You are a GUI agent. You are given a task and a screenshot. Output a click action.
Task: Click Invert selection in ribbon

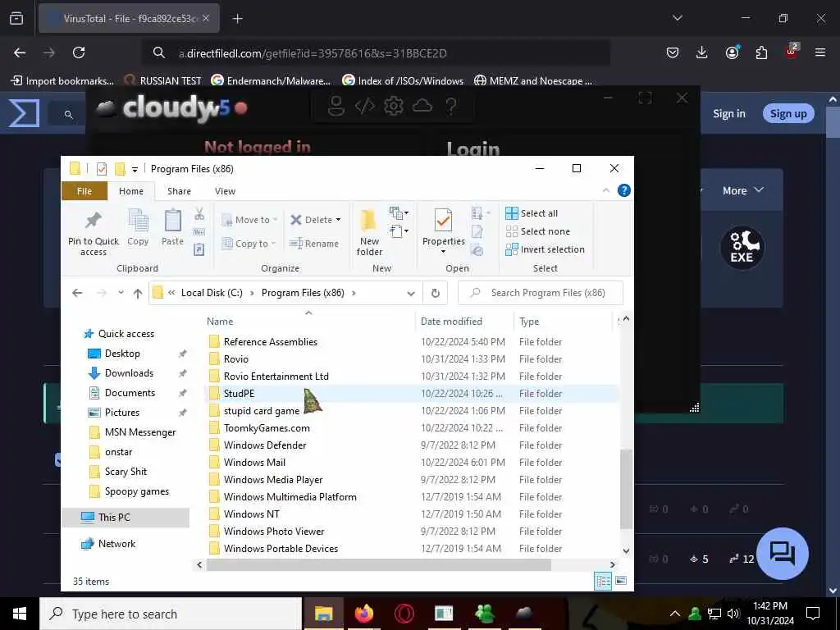[x=545, y=249]
